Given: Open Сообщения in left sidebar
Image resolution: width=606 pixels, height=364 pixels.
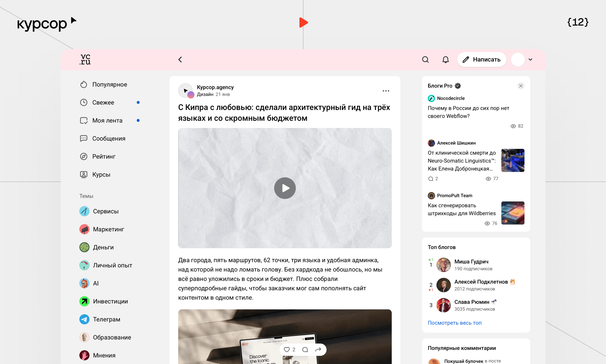Looking at the screenshot, I should 109,139.
